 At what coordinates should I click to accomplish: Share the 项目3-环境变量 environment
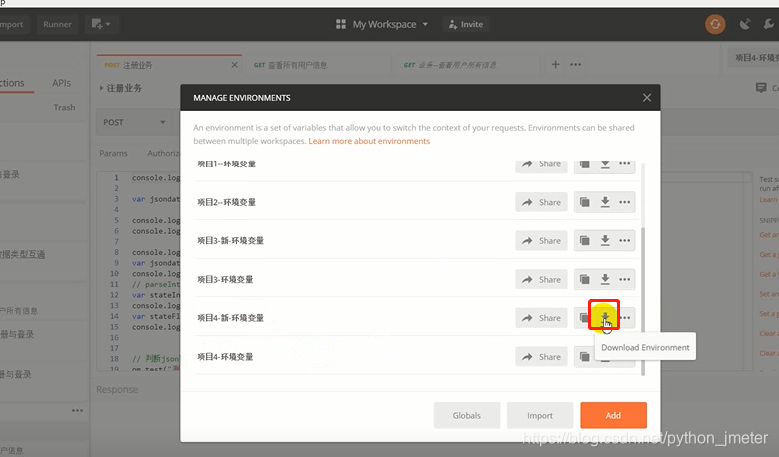541,279
